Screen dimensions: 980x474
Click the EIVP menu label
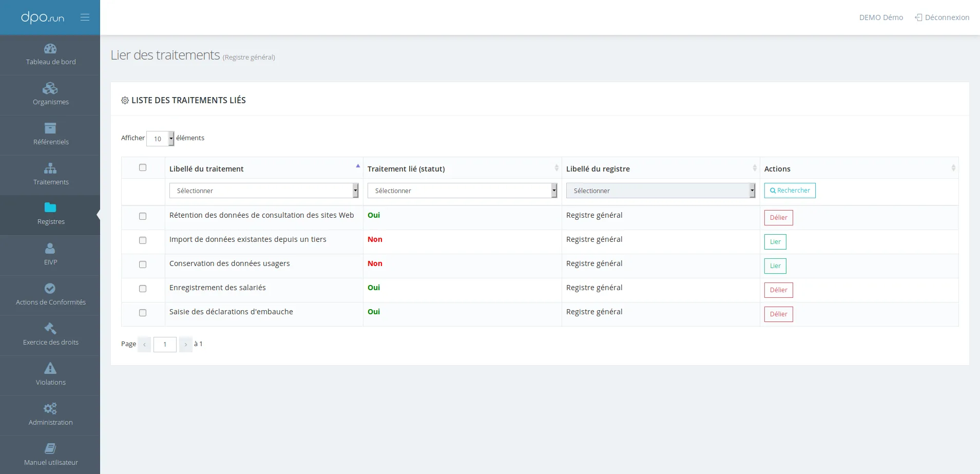[x=51, y=262]
